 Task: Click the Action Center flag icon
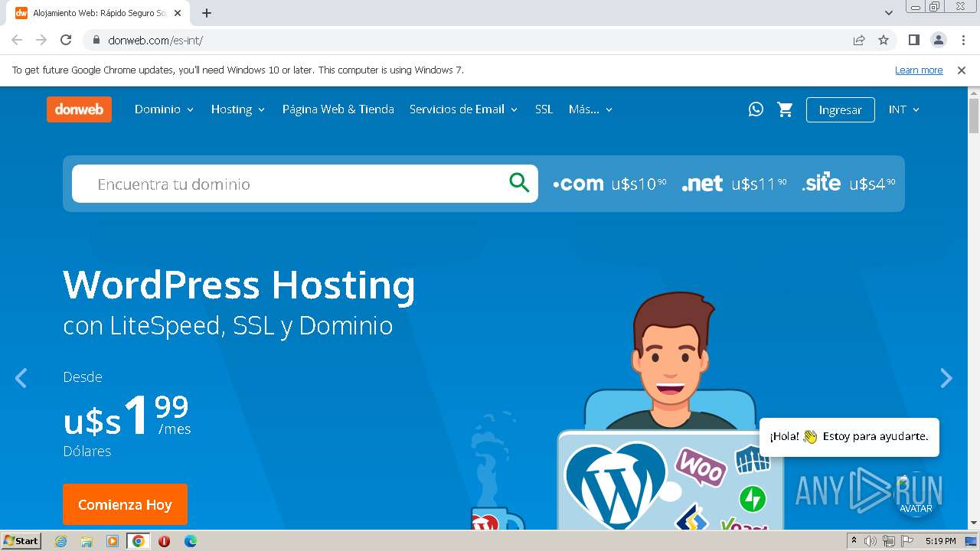pyautogui.click(x=907, y=541)
